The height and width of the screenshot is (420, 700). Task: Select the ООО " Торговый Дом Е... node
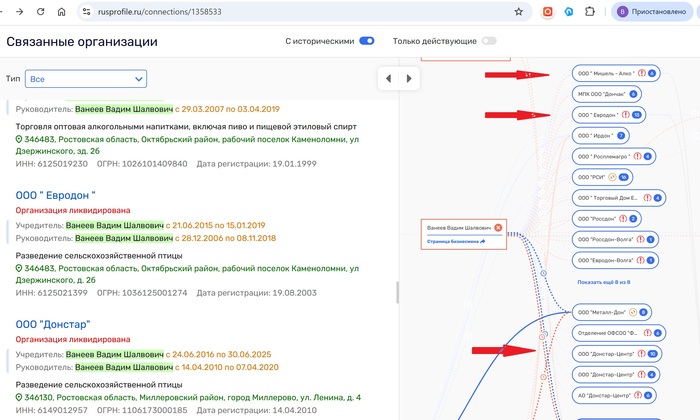(619, 198)
